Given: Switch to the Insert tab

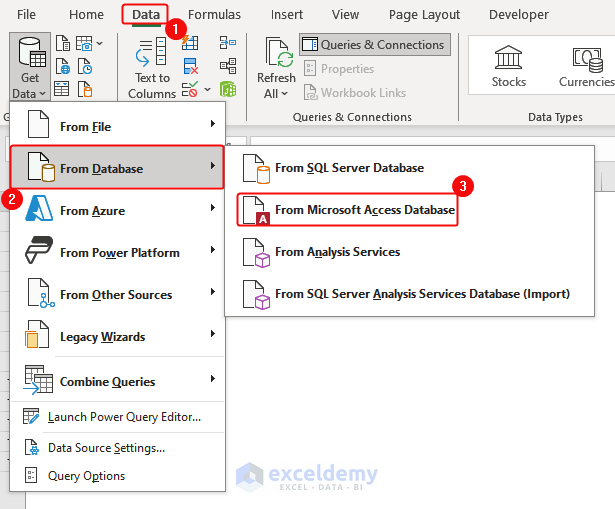Looking at the screenshot, I should [287, 15].
